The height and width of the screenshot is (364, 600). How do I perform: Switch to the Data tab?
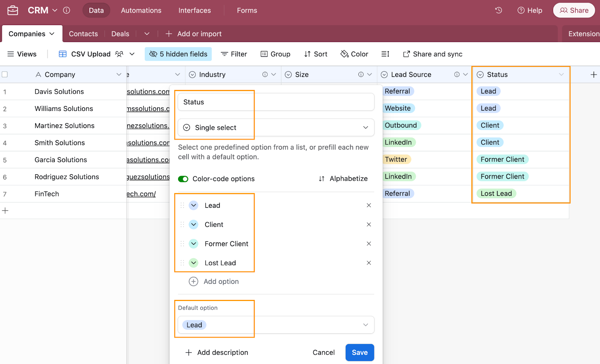(x=96, y=10)
